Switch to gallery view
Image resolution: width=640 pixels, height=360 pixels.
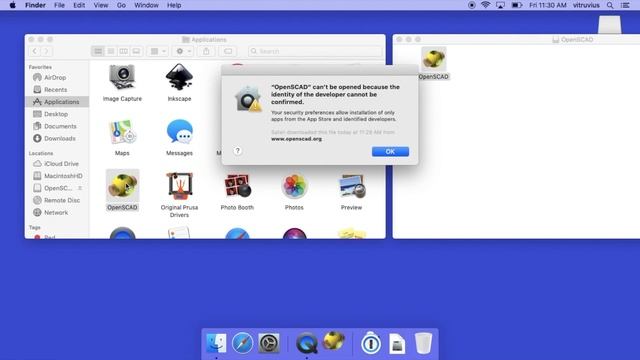pyautogui.click(x=136, y=51)
